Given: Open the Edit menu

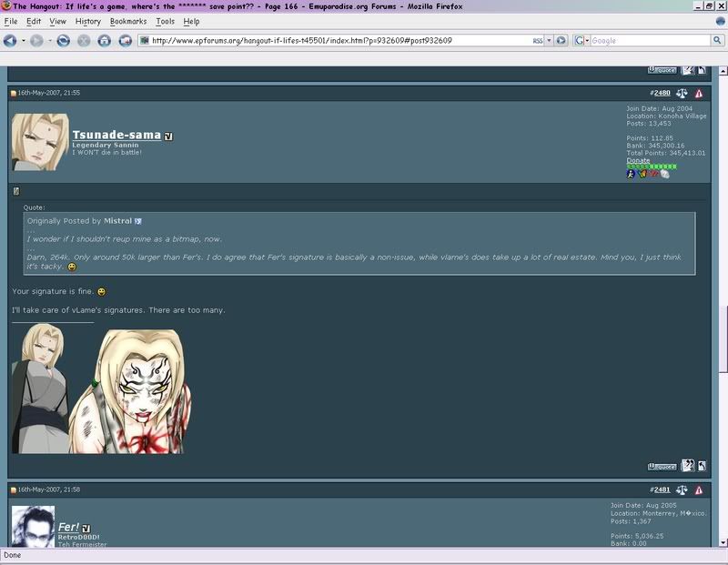Looking at the screenshot, I should 34,21.
